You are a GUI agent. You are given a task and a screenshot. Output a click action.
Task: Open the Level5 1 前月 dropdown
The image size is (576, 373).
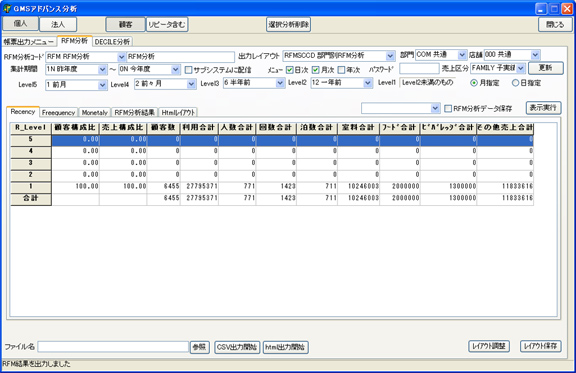click(x=102, y=85)
